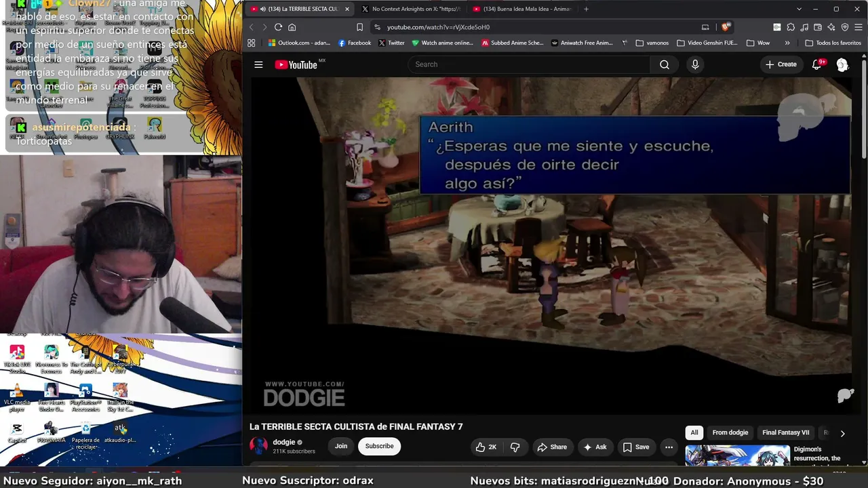Open YouTube notifications bell
Viewport: 868px width, 488px height.
817,64
